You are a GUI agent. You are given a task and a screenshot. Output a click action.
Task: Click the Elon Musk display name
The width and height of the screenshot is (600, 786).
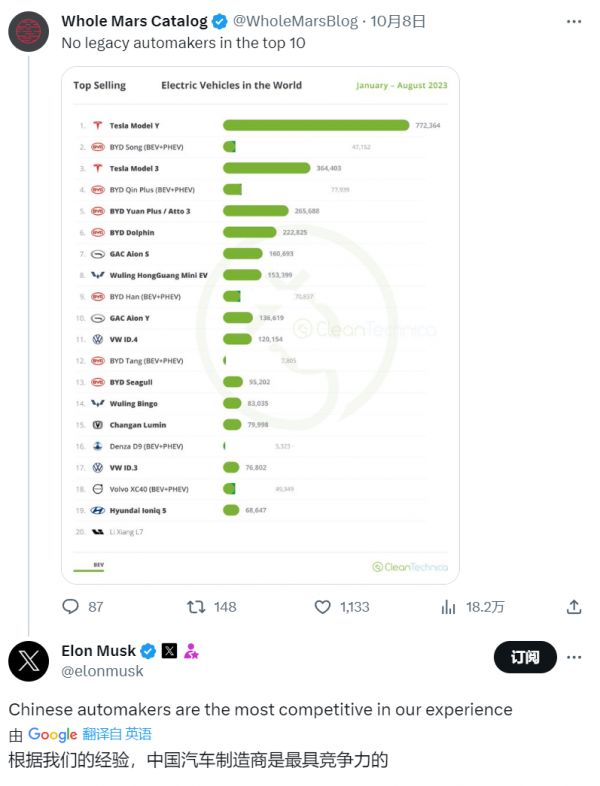coord(98,651)
